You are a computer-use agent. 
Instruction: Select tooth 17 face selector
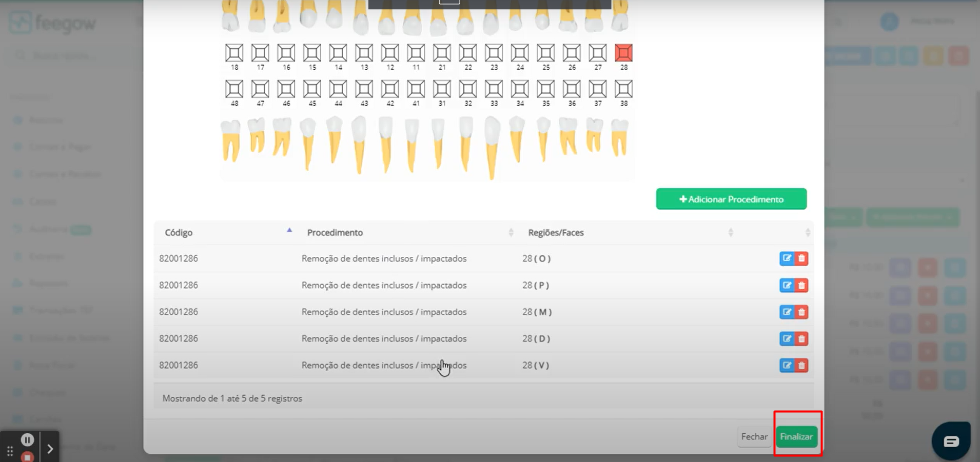[x=260, y=53]
